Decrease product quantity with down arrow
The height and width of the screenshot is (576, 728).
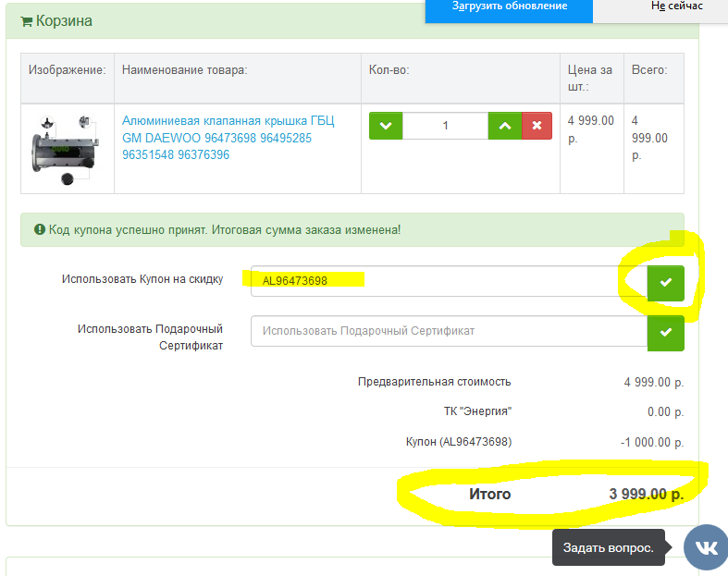coord(386,126)
